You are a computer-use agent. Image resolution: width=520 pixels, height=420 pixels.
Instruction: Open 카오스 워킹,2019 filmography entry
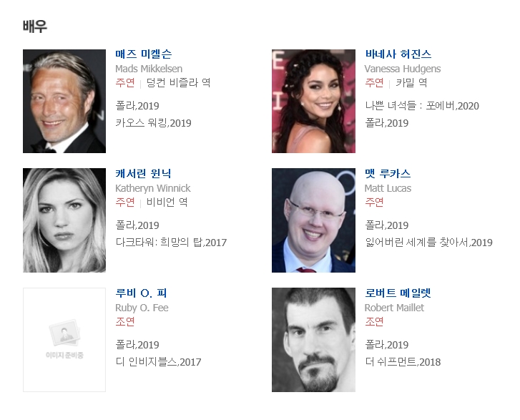[153, 123]
